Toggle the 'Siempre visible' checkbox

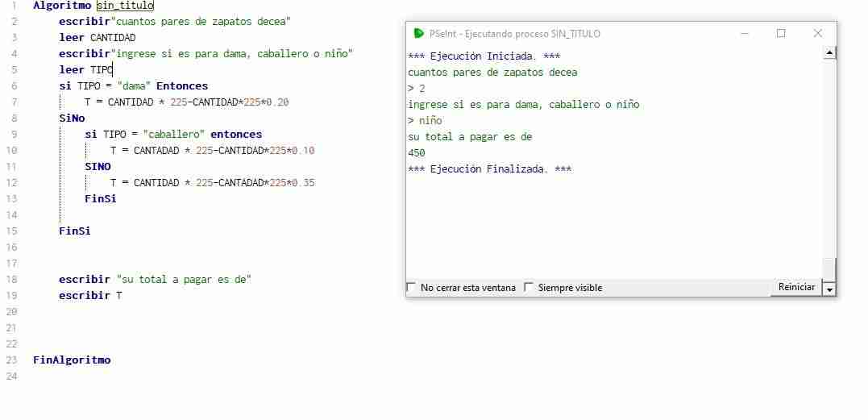tap(528, 287)
